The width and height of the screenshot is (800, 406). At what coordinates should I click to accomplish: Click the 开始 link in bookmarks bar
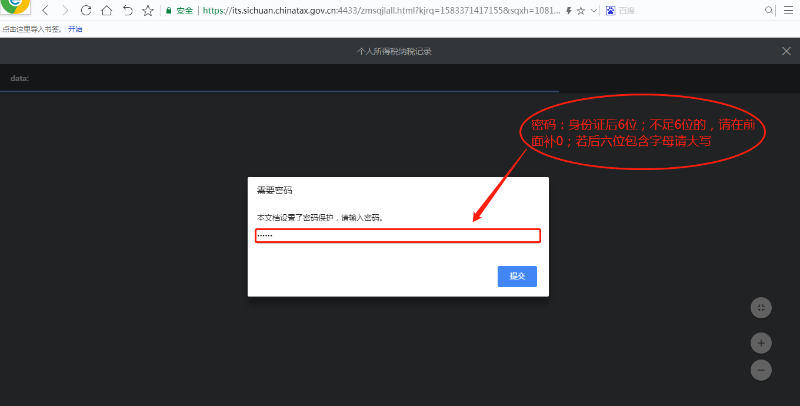tap(75, 29)
